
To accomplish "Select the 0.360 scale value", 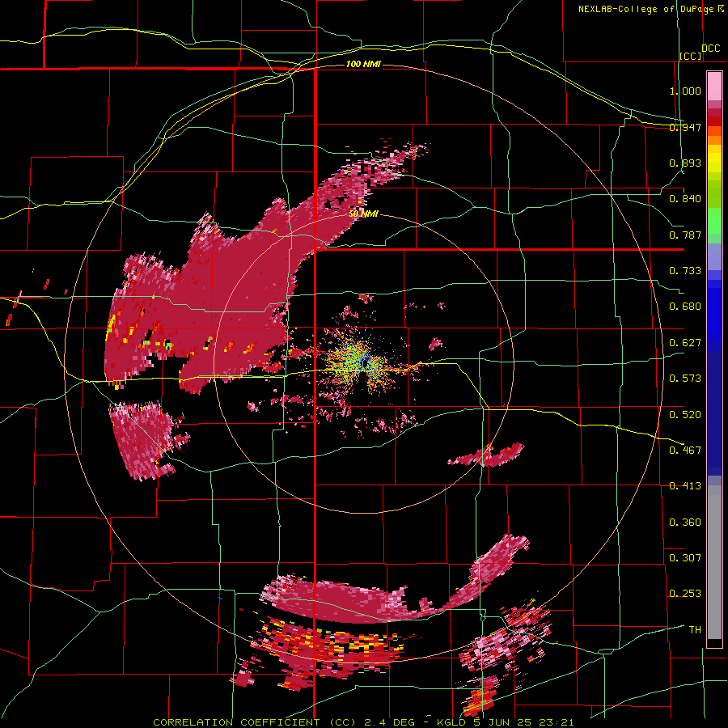I will 685,523.
